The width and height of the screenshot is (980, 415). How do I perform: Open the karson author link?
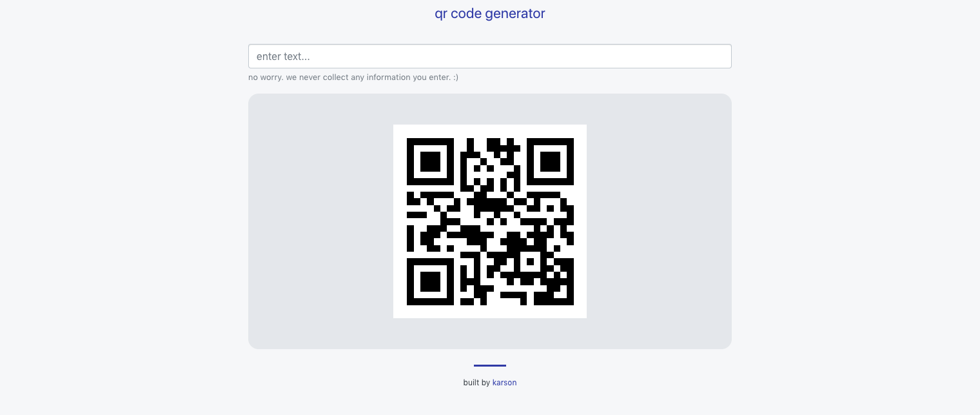(x=504, y=383)
